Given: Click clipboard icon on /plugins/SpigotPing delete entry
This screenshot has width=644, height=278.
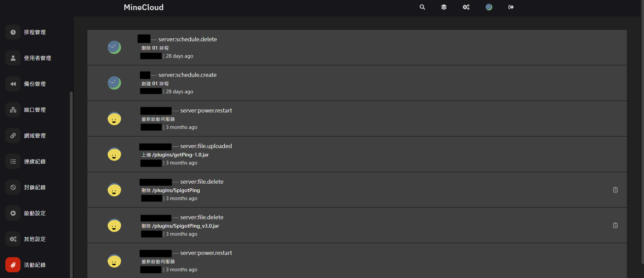Looking at the screenshot, I should click(x=615, y=190).
